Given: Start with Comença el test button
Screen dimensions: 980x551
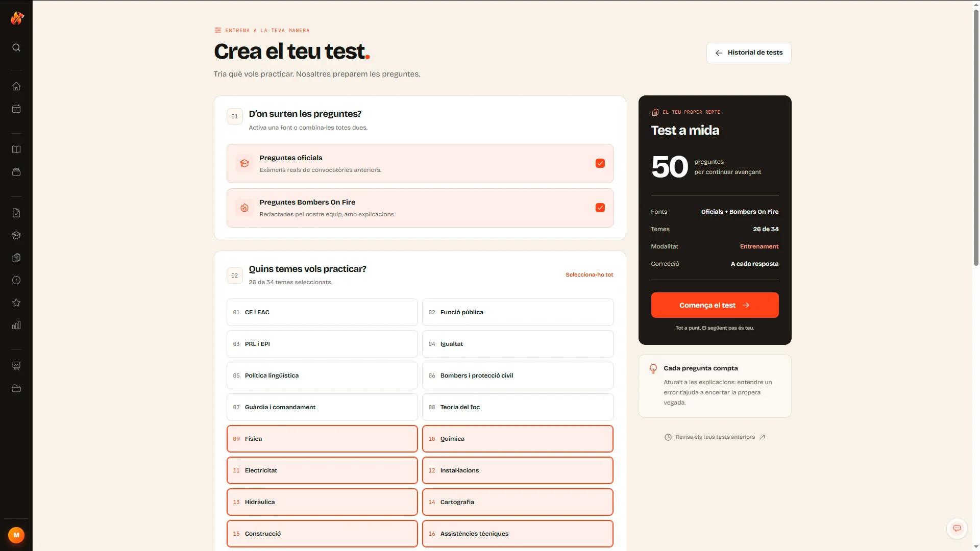Looking at the screenshot, I should pos(715,305).
